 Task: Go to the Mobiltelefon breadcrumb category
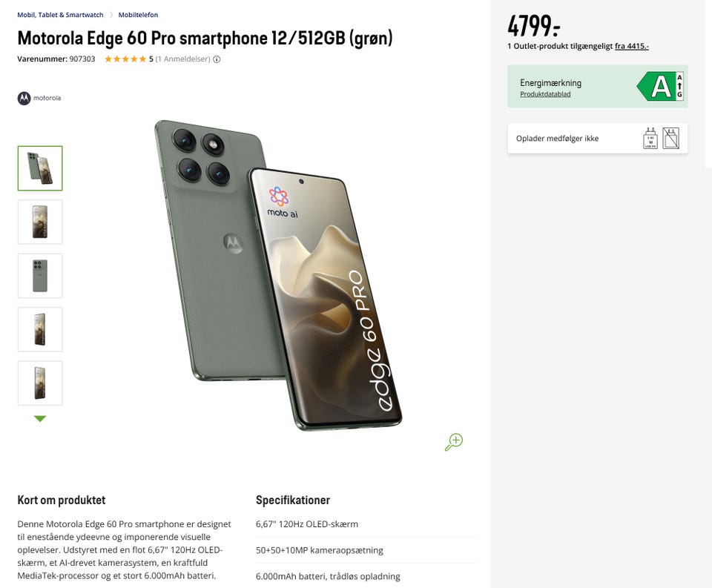(138, 15)
